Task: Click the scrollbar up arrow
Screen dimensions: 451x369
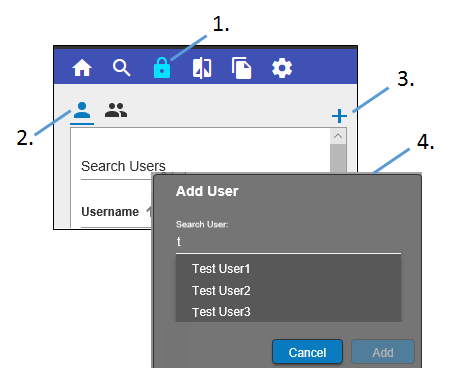Action: coord(338,136)
